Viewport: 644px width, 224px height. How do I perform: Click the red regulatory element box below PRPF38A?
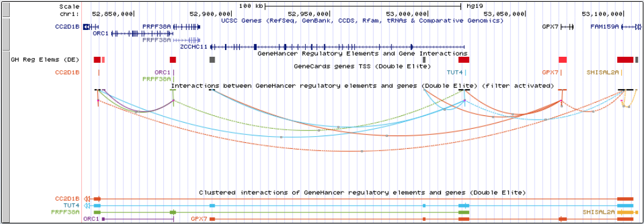(173, 60)
